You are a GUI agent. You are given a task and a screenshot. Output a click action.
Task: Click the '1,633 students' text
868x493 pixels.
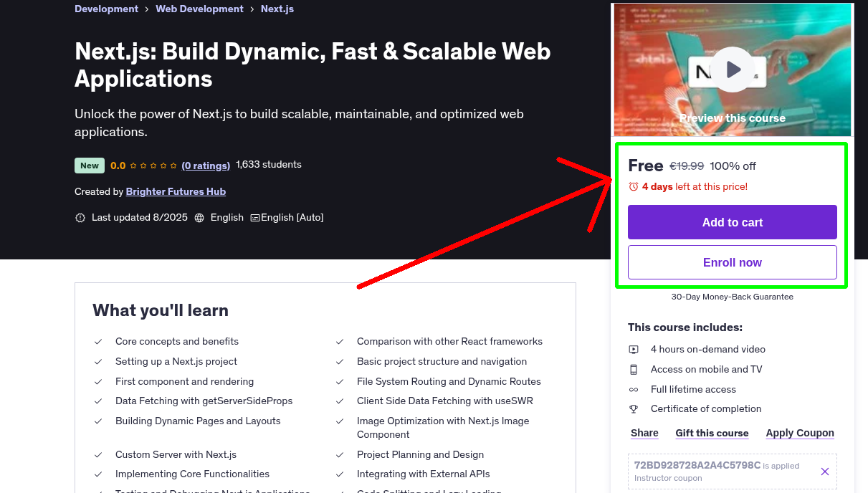click(269, 165)
